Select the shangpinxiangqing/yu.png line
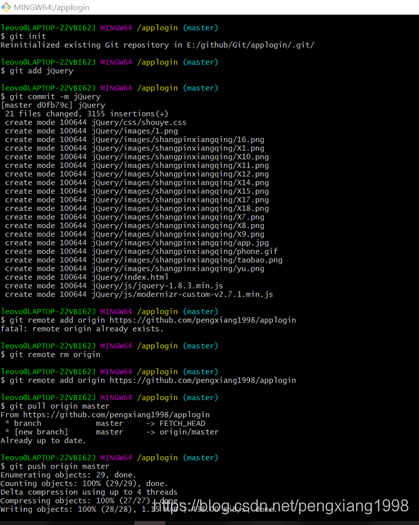 (134, 269)
